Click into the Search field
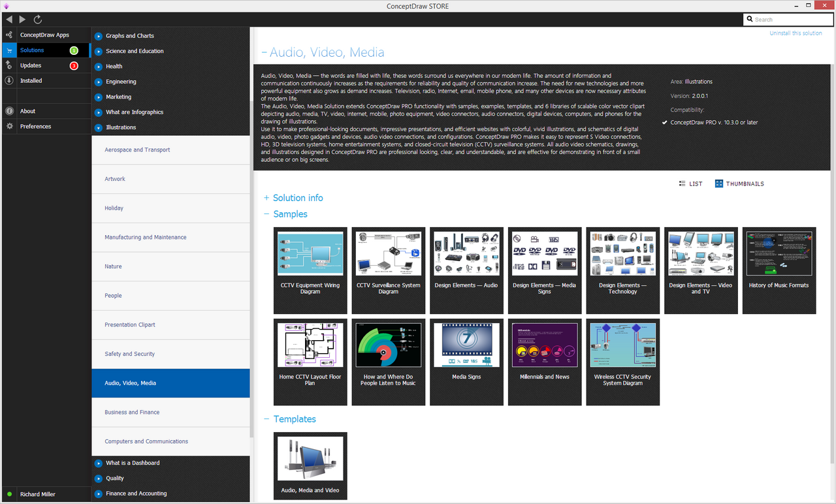Viewport: 836px width, 504px height. 790,20
